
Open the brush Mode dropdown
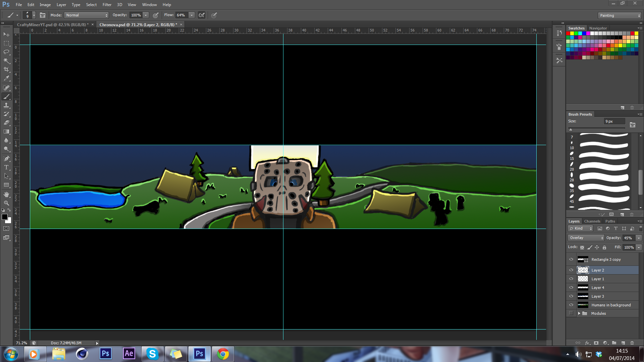coord(87,15)
